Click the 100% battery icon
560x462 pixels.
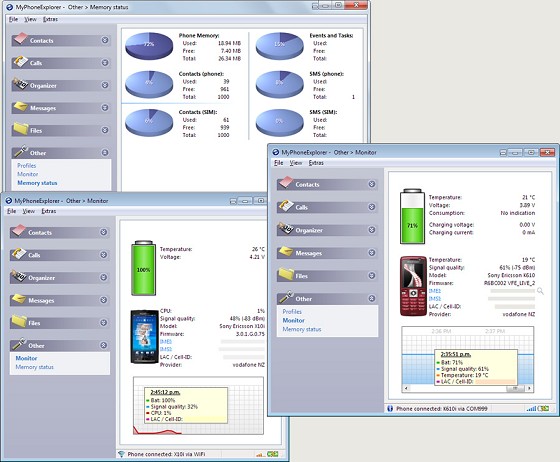[144, 268]
